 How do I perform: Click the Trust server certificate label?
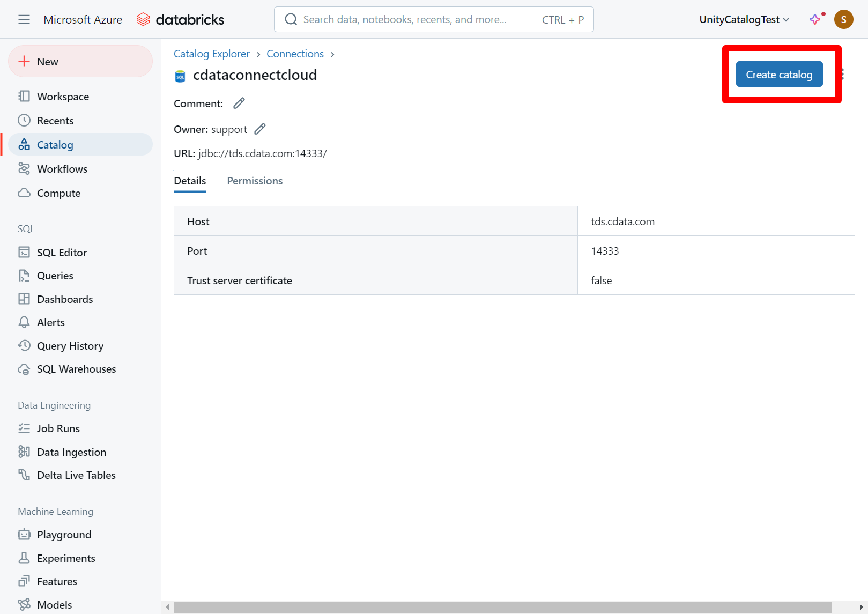[239, 280]
